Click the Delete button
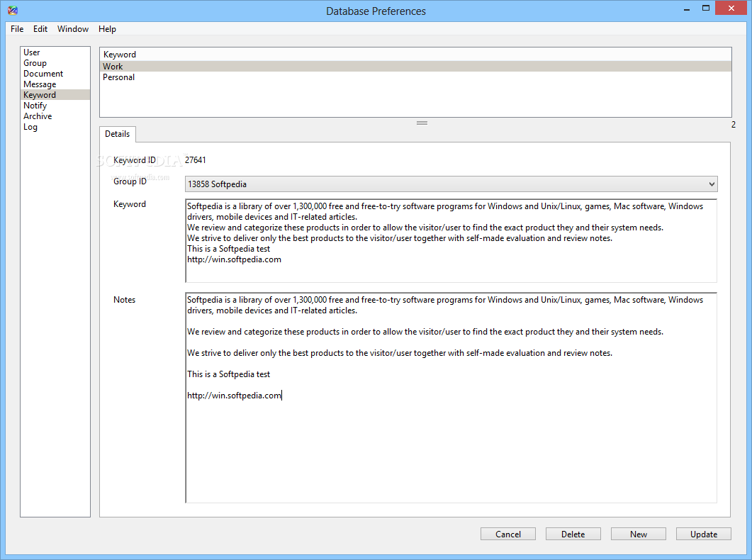Image resolution: width=752 pixels, height=560 pixels. tap(573, 534)
